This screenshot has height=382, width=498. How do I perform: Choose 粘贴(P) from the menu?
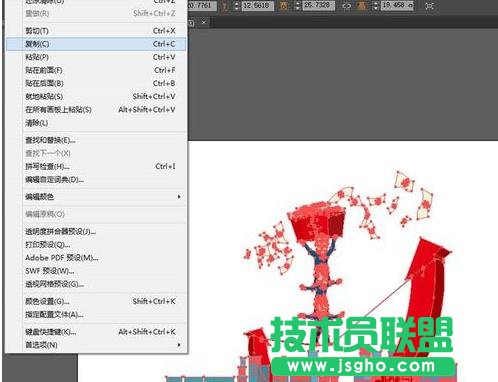point(96,57)
